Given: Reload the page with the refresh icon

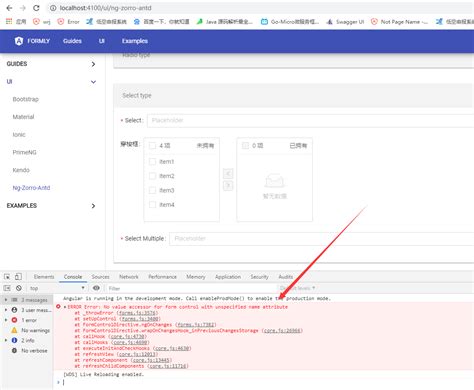Looking at the screenshot, I should (36, 8).
